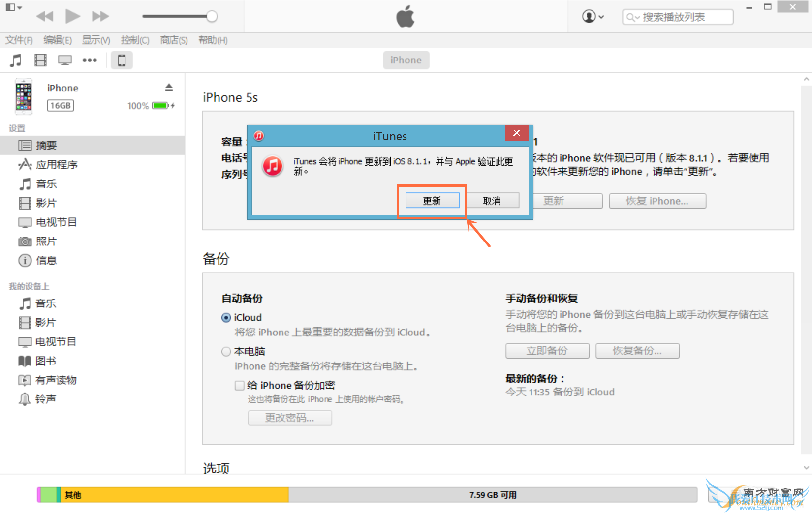Image resolution: width=812 pixels, height=515 pixels.
Task: Enable 给 iPhone 备份加密
Action: point(240,385)
